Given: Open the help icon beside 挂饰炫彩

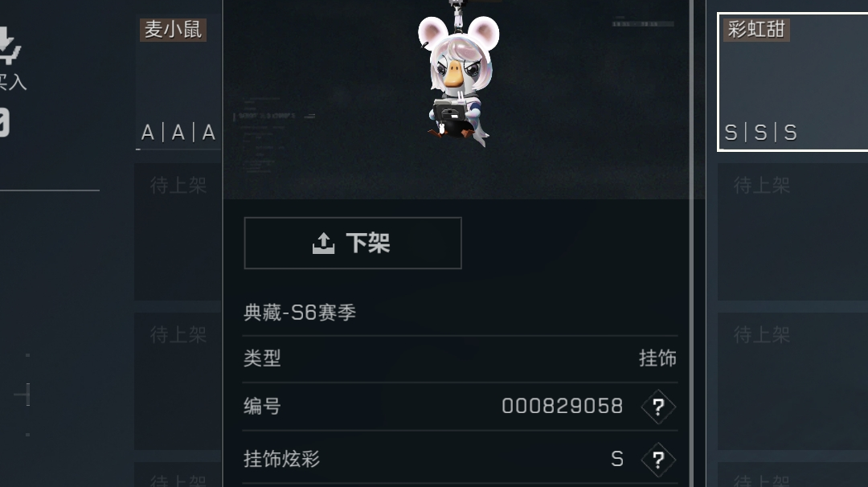Looking at the screenshot, I should [x=658, y=460].
